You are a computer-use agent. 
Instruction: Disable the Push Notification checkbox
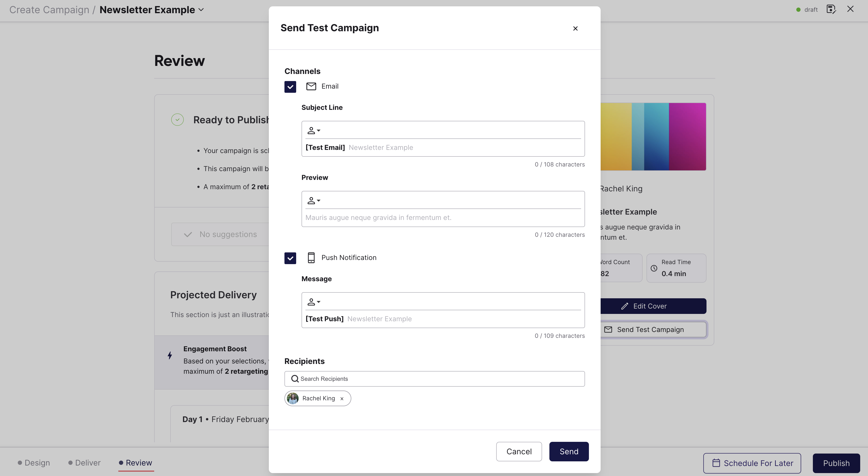[x=290, y=258]
